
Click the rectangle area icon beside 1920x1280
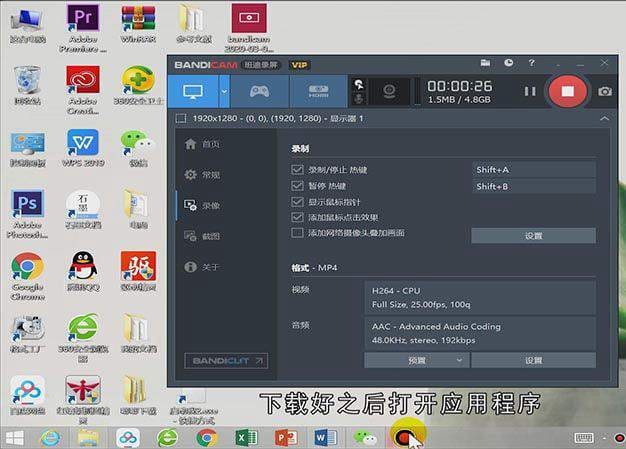(181, 119)
